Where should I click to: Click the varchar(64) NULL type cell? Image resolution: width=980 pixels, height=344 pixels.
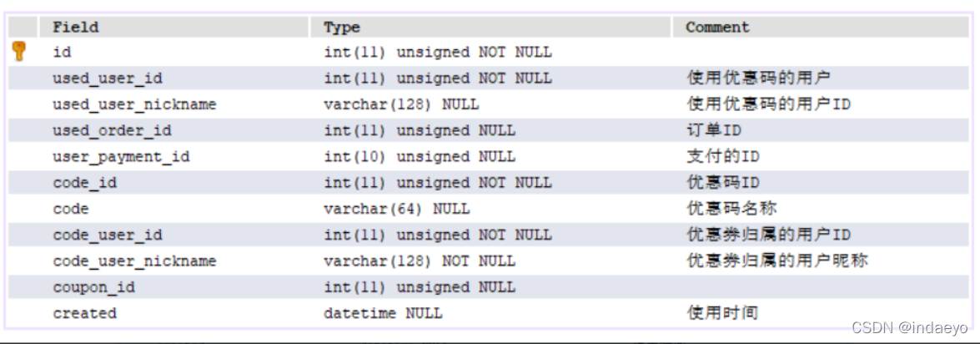pyautogui.click(x=396, y=209)
